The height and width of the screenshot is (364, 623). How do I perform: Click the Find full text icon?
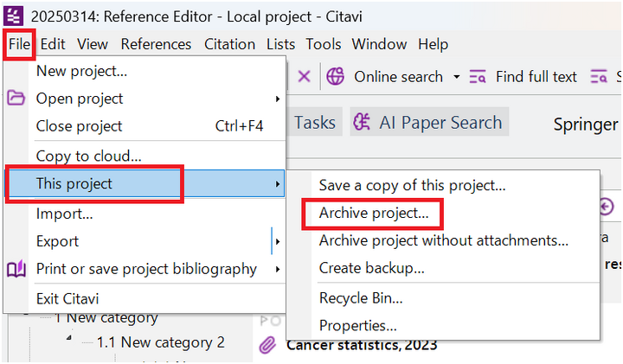(477, 77)
